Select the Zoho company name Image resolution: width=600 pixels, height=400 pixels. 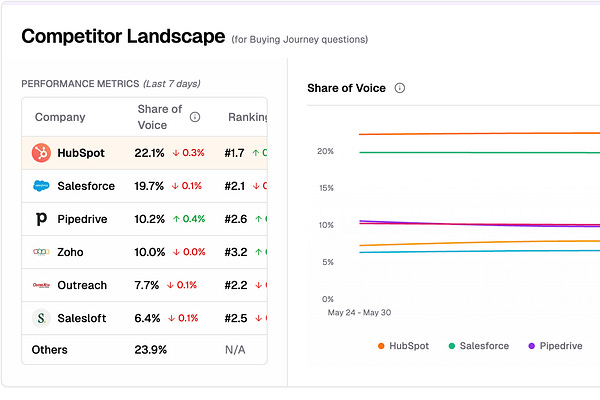pyautogui.click(x=70, y=252)
